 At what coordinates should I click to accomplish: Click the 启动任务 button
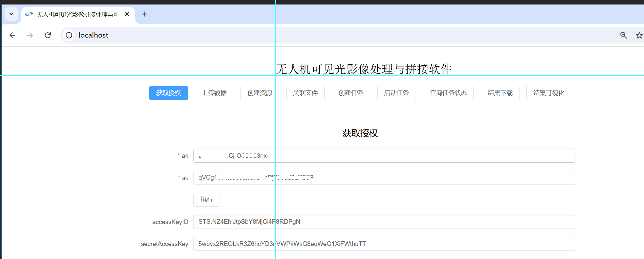[396, 93]
